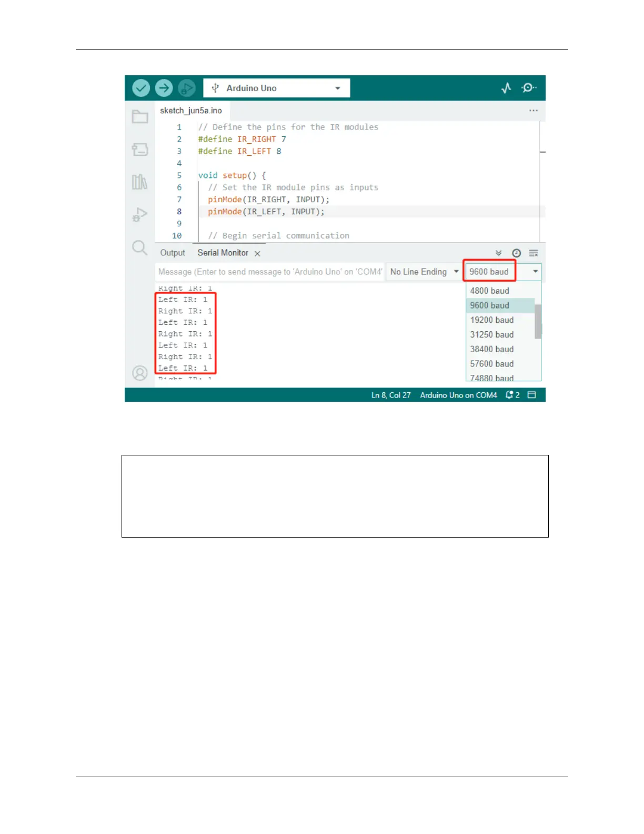This screenshot has height=834, width=644.
Task: Switch to the Output tab
Action: [173, 253]
